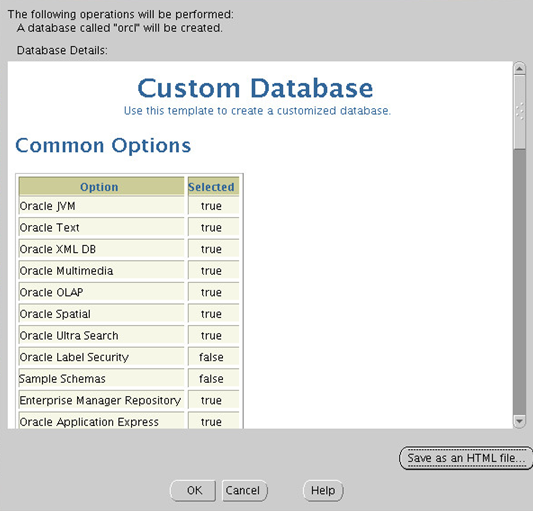Click the vertical scrollbar thumb
Image resolution: width=533 pixels, height=511 pixels.
[x=519, y=112]
